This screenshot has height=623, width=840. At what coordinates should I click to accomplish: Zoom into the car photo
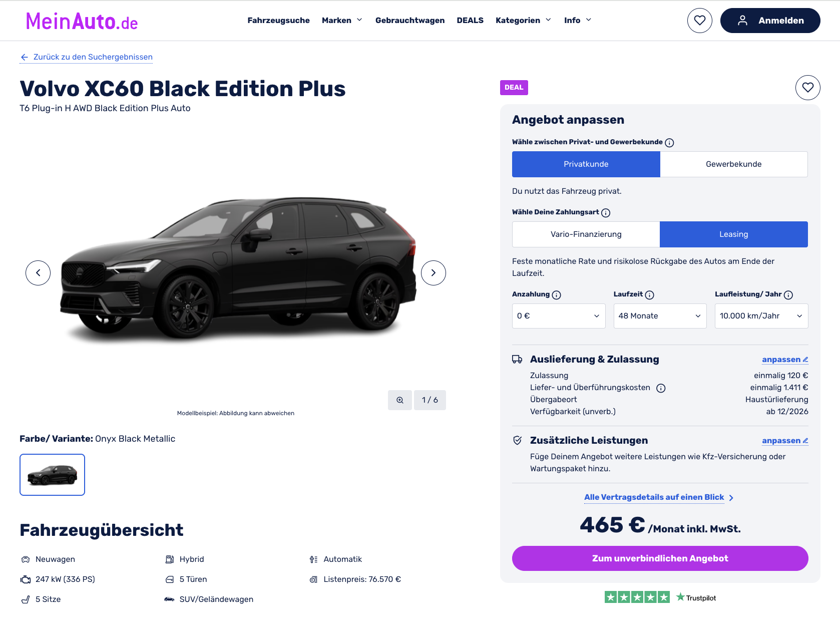(x=400, y=400)
